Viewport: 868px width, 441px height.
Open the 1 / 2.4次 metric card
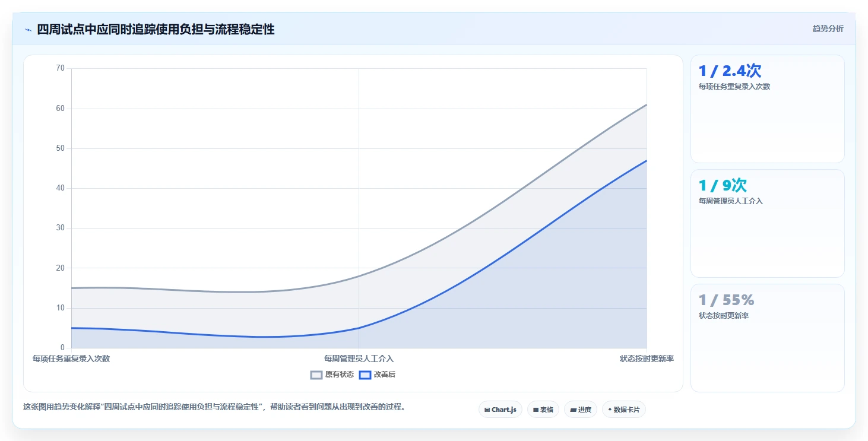point(767,109)
